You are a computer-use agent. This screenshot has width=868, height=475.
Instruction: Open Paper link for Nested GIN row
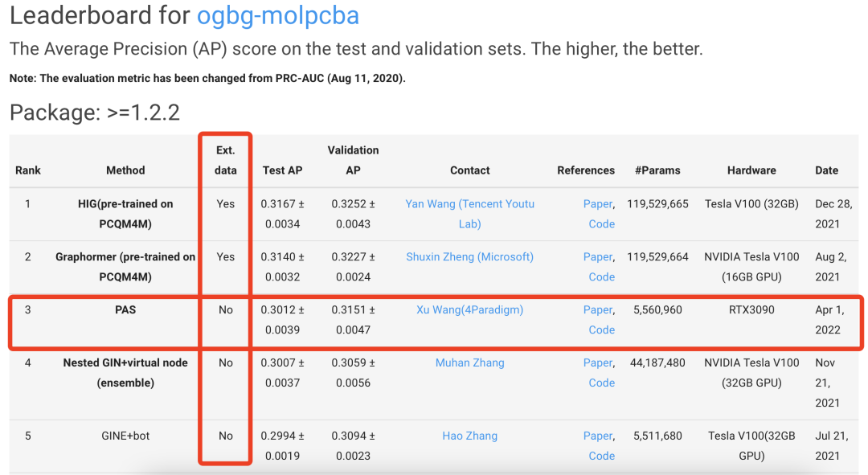[x=597, y=363]
